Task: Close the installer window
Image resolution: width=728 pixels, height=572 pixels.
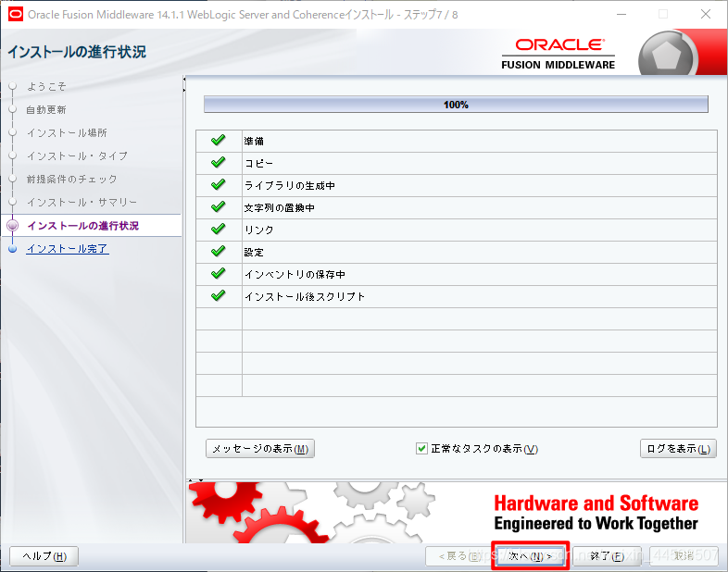Action: coord(706,15)
